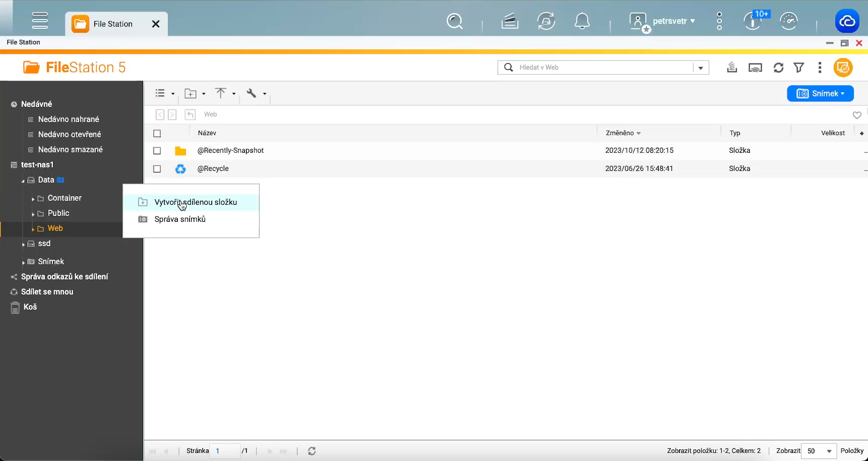868x461 pixels.
Task: Expand the ssd tree node
Action: pos(23,244)
